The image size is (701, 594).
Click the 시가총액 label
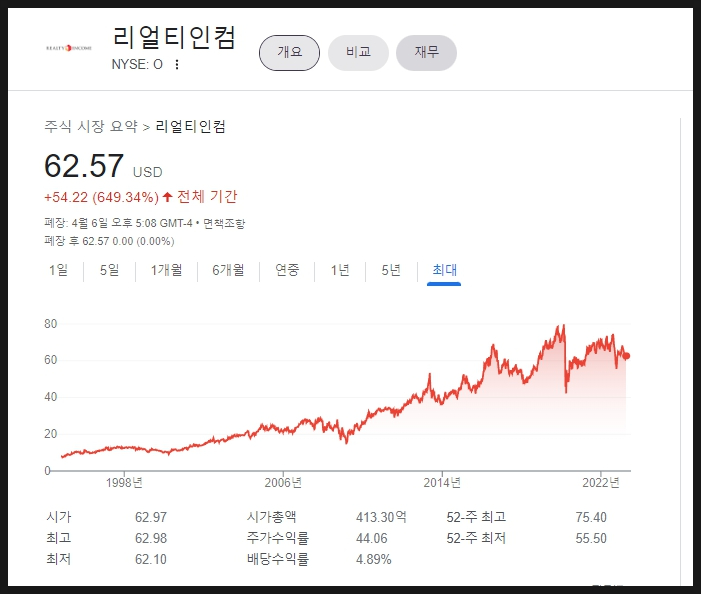[271, 517]
